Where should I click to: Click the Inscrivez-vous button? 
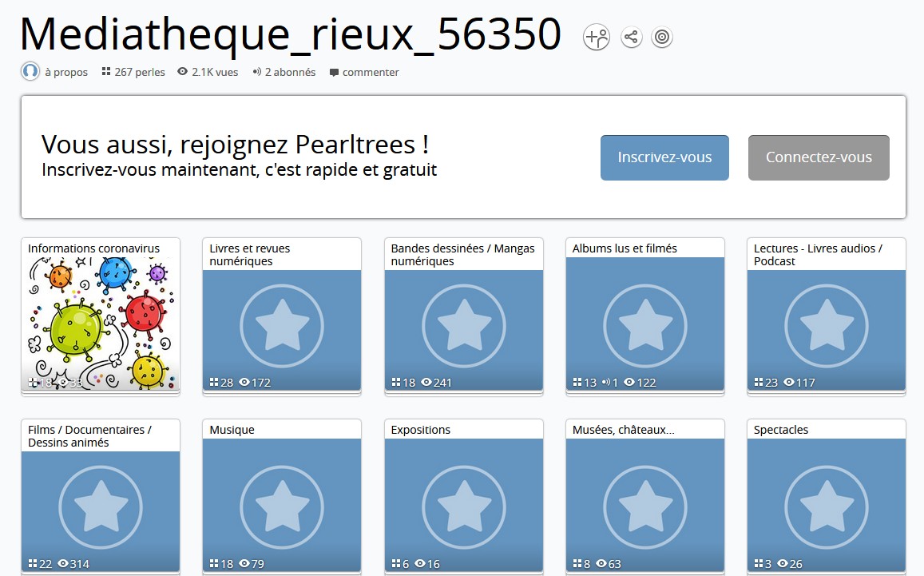[x=664, y=157]
